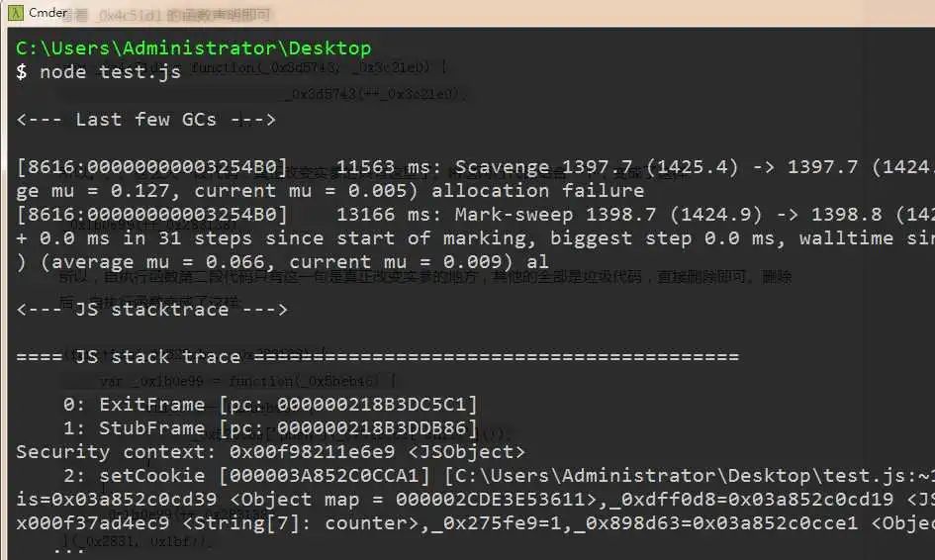Click the StubFrame pc address line
The width and height of the screenshot is (935, 560).
pos(270,428)
